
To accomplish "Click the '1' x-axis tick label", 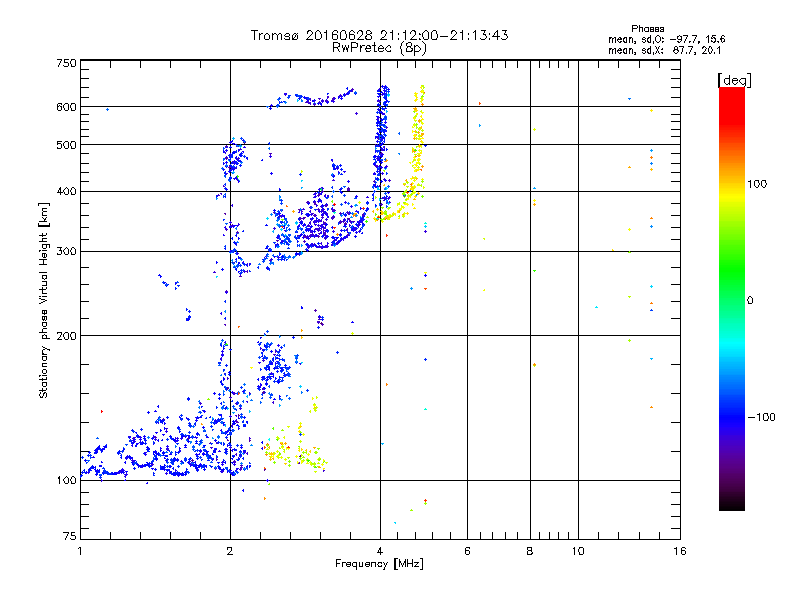I will 80,551.
